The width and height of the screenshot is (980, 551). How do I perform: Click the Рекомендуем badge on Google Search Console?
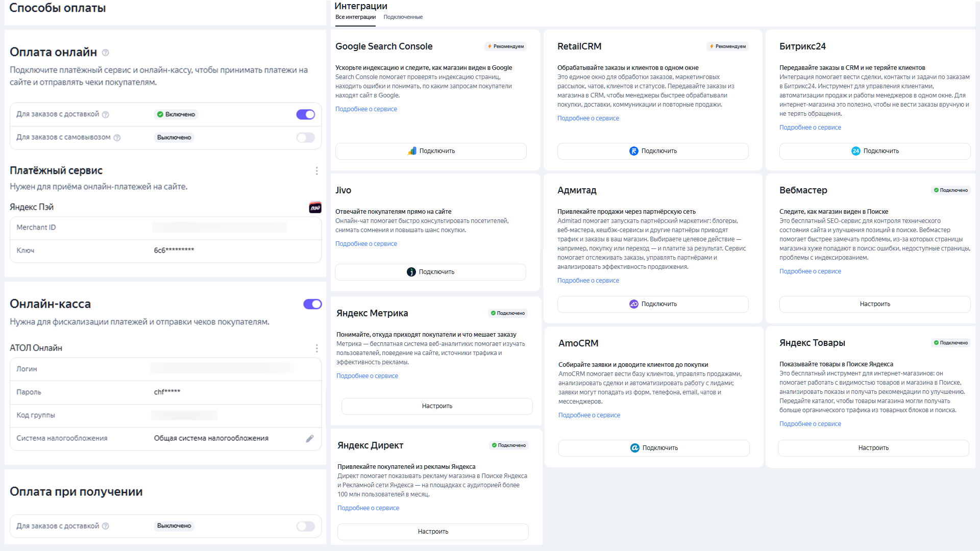point(505,46)
